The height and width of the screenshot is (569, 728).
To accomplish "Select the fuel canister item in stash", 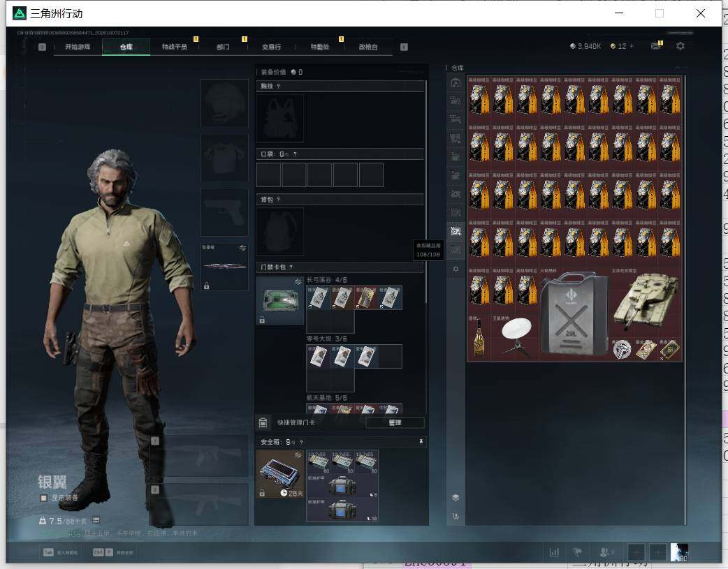I will coord(574,314).
